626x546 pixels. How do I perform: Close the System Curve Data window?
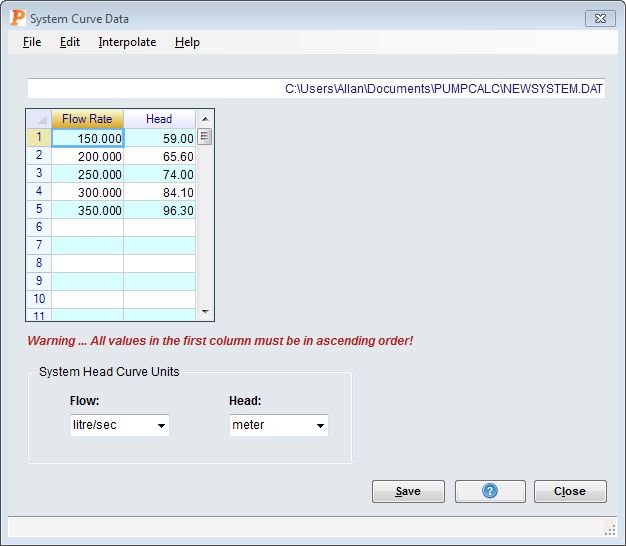tap(600, 18)
